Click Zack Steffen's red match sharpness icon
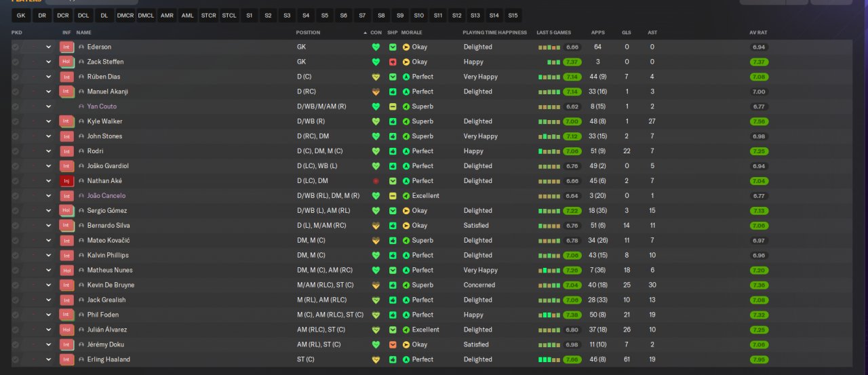The image size is (868, 375). (x=393, y=62)
